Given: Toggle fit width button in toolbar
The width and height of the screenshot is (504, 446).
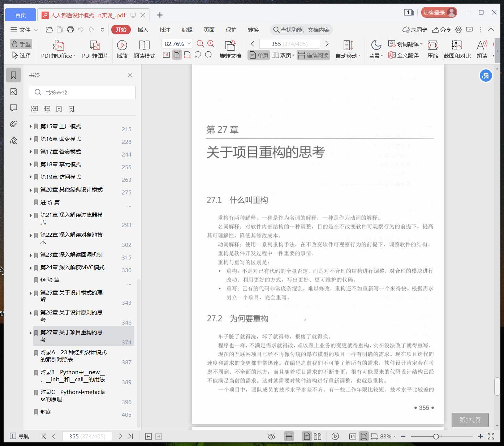Looking at the screenshot, I should click(187, 55).
